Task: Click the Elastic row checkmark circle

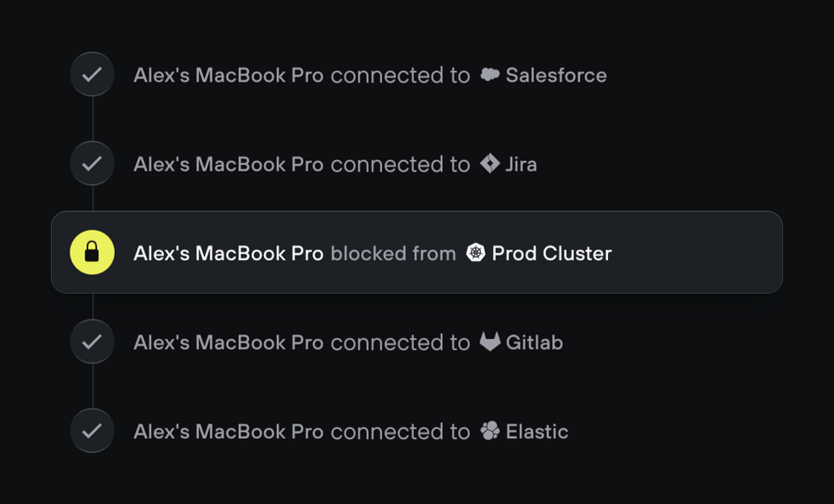Action: click(x=92, y=431)
